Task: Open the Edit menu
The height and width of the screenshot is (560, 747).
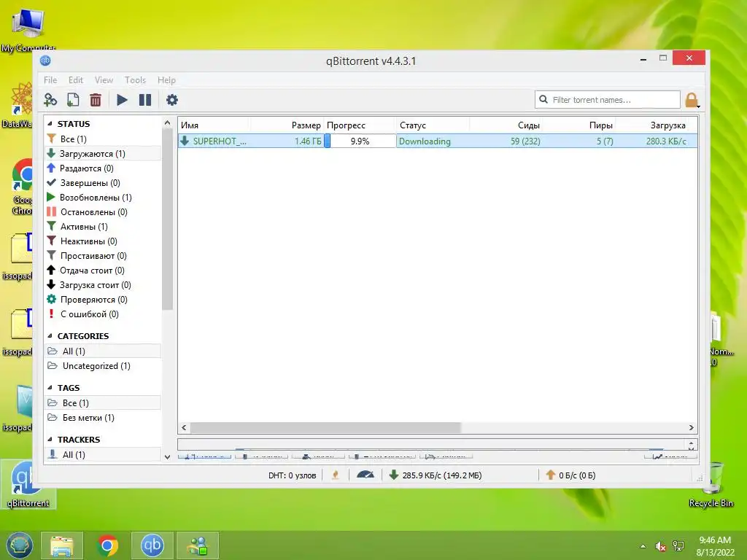Action: (x=75, y=80)
